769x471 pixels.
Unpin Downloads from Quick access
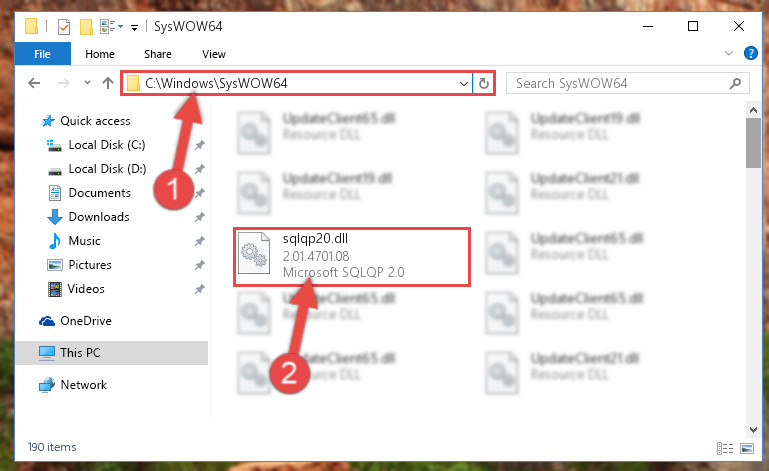(x=200, y=217)
